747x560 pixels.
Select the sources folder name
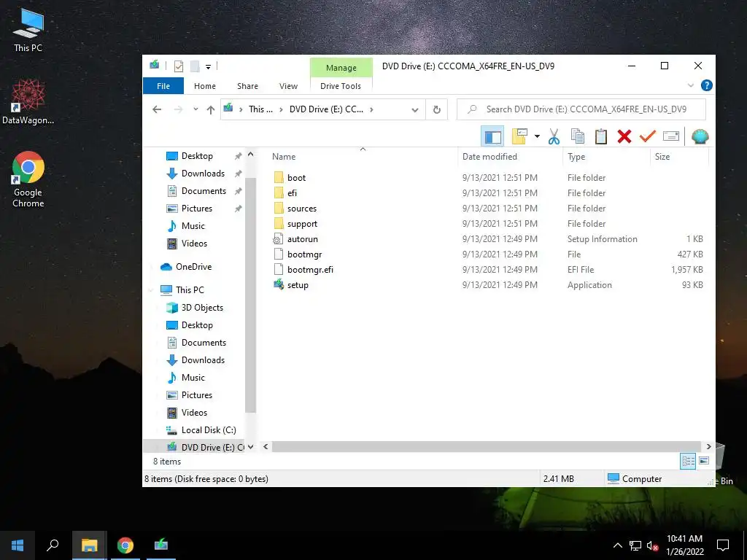point(301,209)
